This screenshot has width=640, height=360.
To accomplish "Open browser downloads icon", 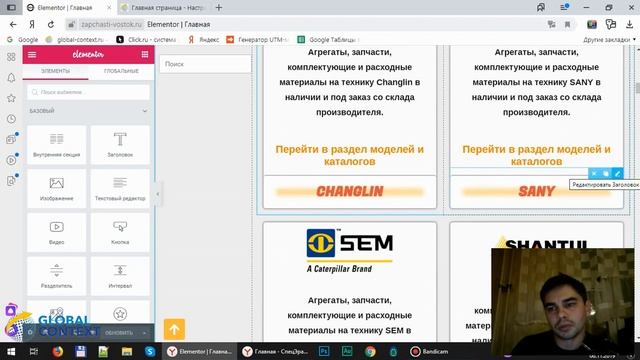I will coord(629,24).
